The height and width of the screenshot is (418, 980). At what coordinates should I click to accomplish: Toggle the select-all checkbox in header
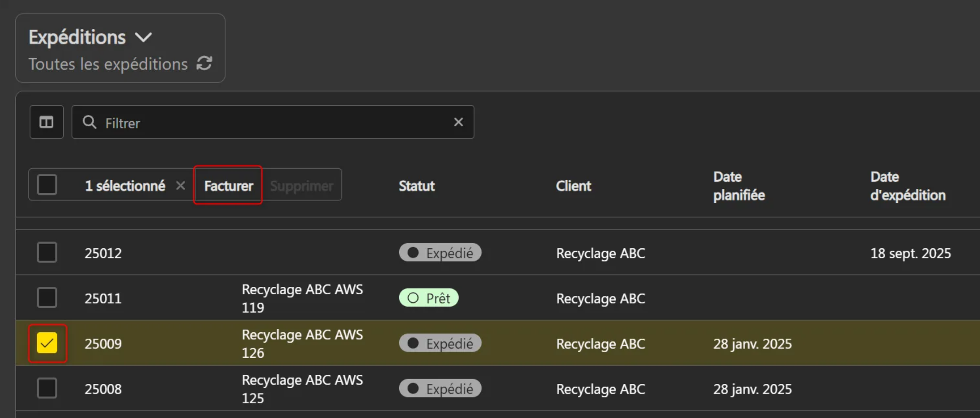coord(47,185)
